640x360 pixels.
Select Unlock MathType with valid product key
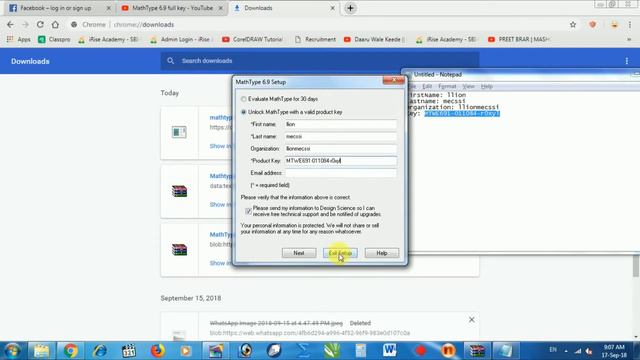(x=244, y=112)
